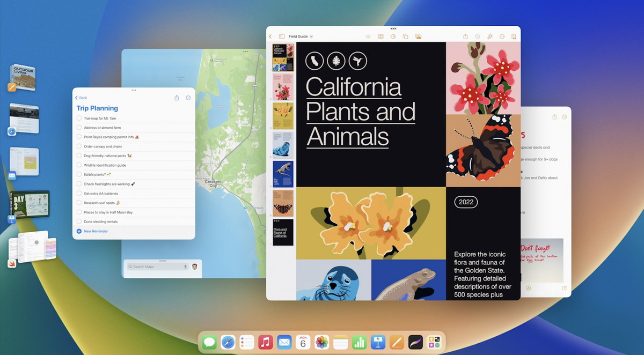The image size is (644, 355).
Task: Select page 5 lizard thumbnail
Action: coord(283,174)
